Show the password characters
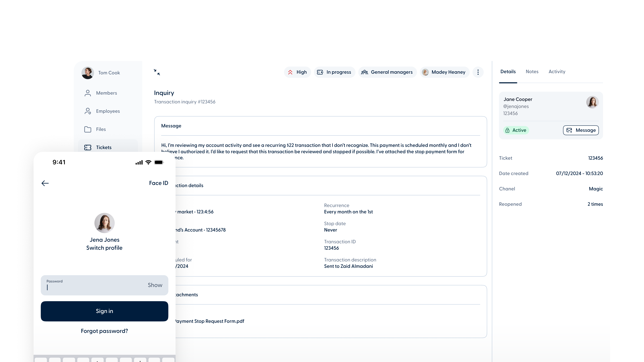This screenshot has width=644, height=362. [x=155, y=285]
